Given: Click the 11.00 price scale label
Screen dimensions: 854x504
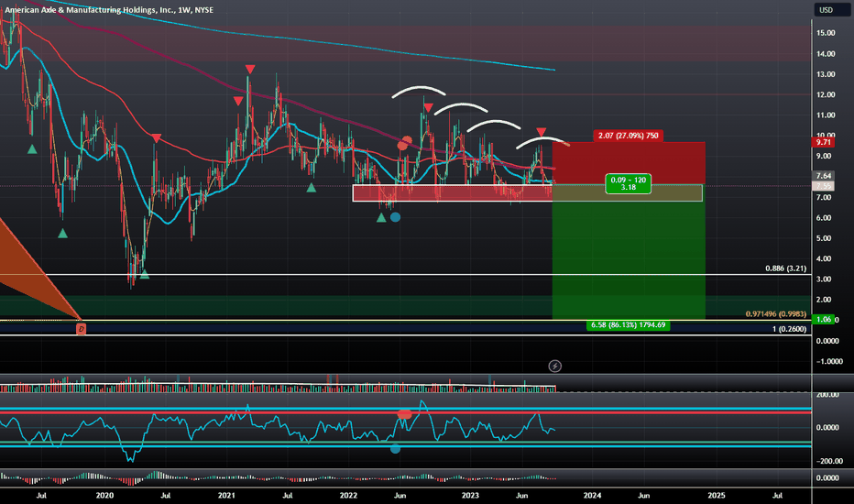Looking at the screenshot, I should point(826,115).
